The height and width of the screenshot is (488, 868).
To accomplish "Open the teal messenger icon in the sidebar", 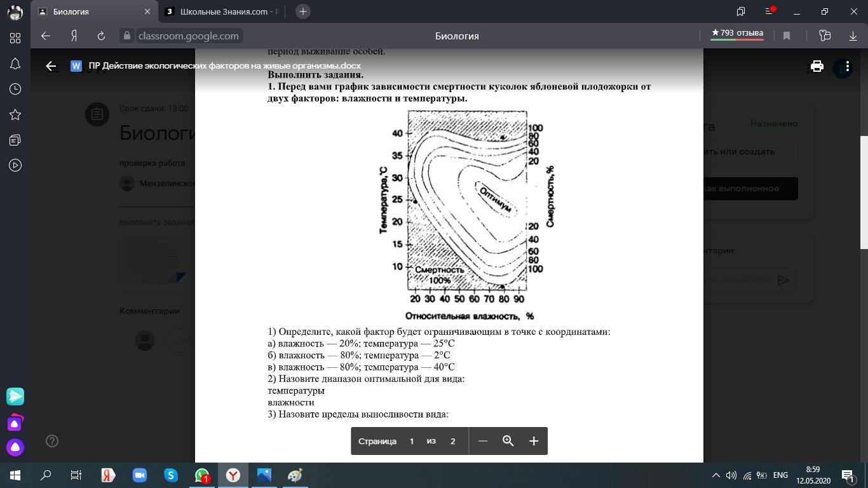I will (15, 396).
